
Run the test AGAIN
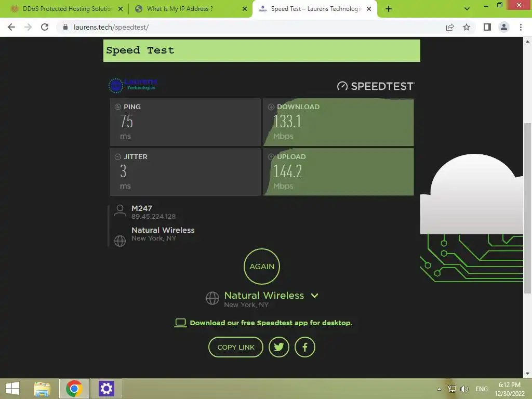(x=262, y=267)
